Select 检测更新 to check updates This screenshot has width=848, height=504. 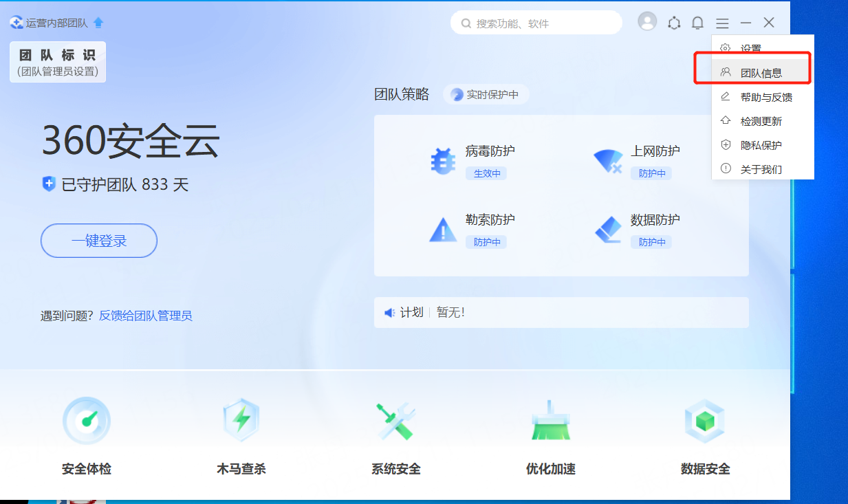[x=763, y=121]
